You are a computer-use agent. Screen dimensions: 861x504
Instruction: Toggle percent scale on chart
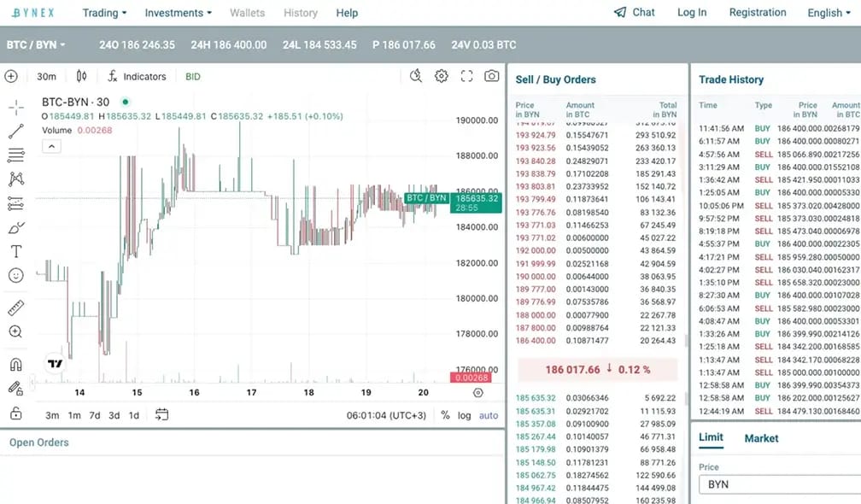coord(445,415)
